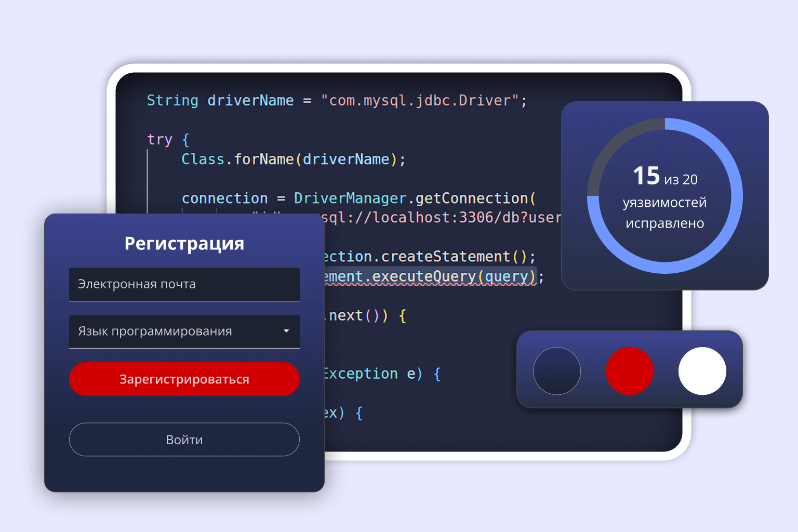Select the dark navy color circle
Screen dimensions: 798x532
[556, 371]
